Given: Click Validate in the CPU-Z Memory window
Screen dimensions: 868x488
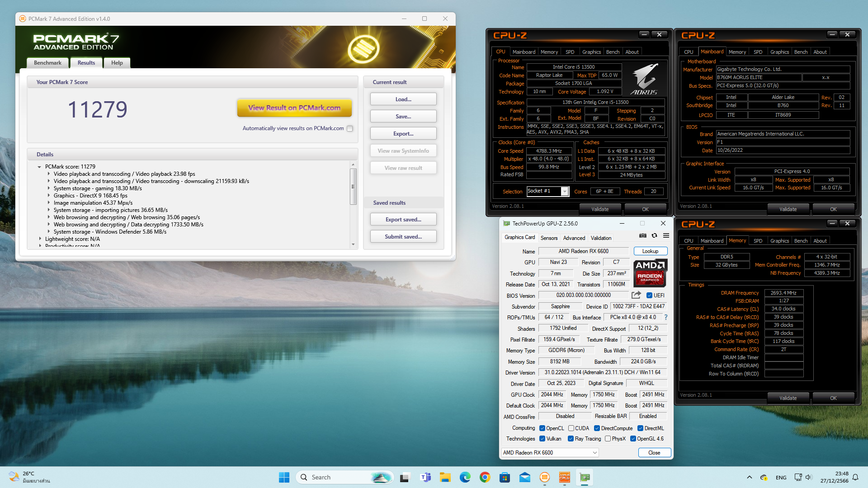Looking at the screenshot, I should click(788, 398).
